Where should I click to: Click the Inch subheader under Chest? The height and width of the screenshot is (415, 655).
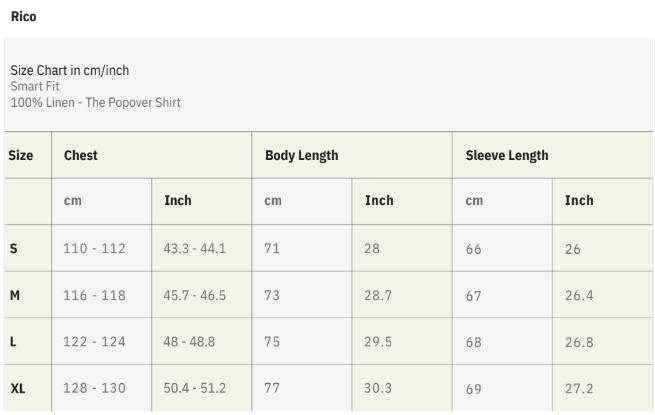(177, 201)
